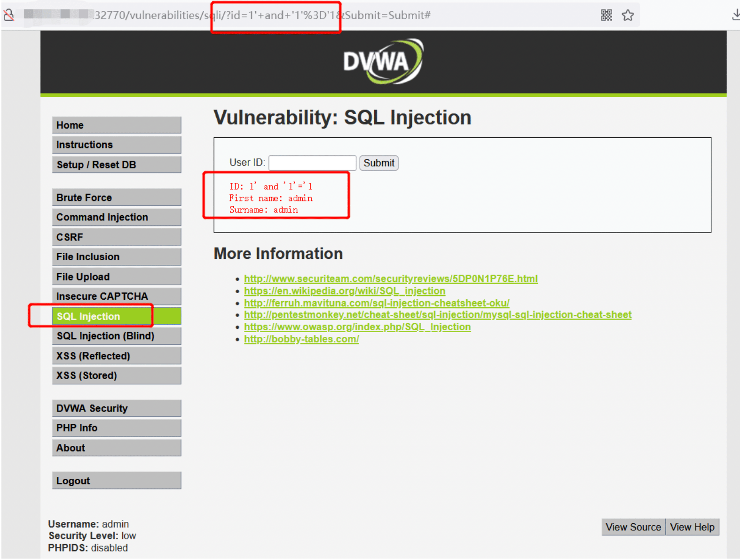Click the QR code icon in address bar
Image resolution: width=740 pixels, height=560 pixels.
coord(606,15)
